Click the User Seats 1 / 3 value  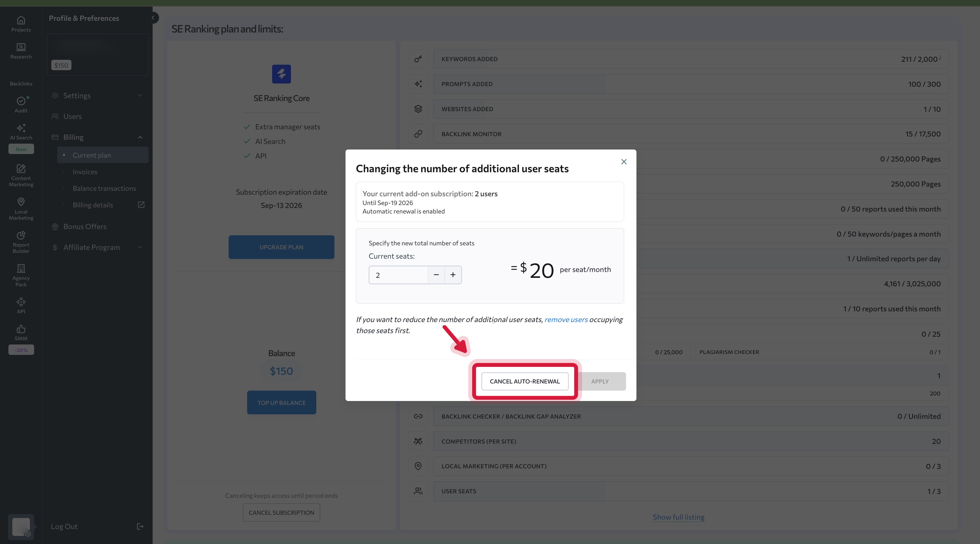point(934,491)
